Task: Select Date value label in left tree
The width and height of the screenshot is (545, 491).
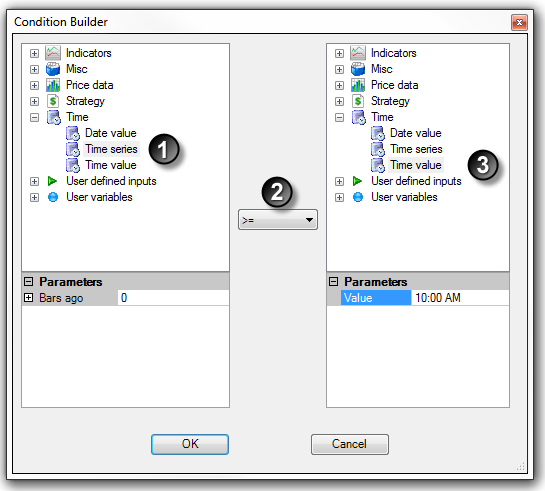Action: [111, 133]
